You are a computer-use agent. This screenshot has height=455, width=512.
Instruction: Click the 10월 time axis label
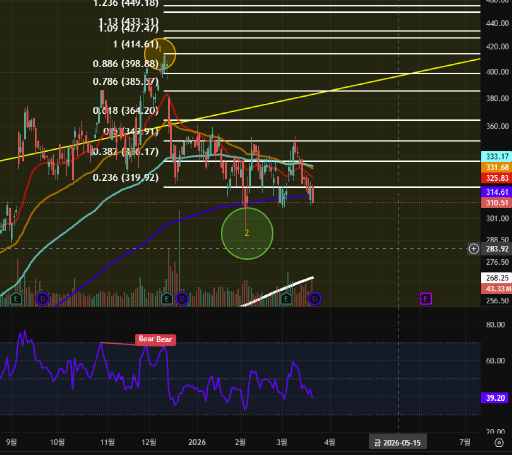coord(57,442)
